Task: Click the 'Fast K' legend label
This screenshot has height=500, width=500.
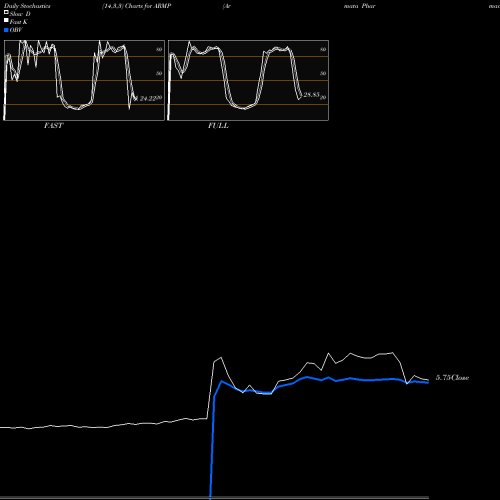Action: tap(19, 22)
